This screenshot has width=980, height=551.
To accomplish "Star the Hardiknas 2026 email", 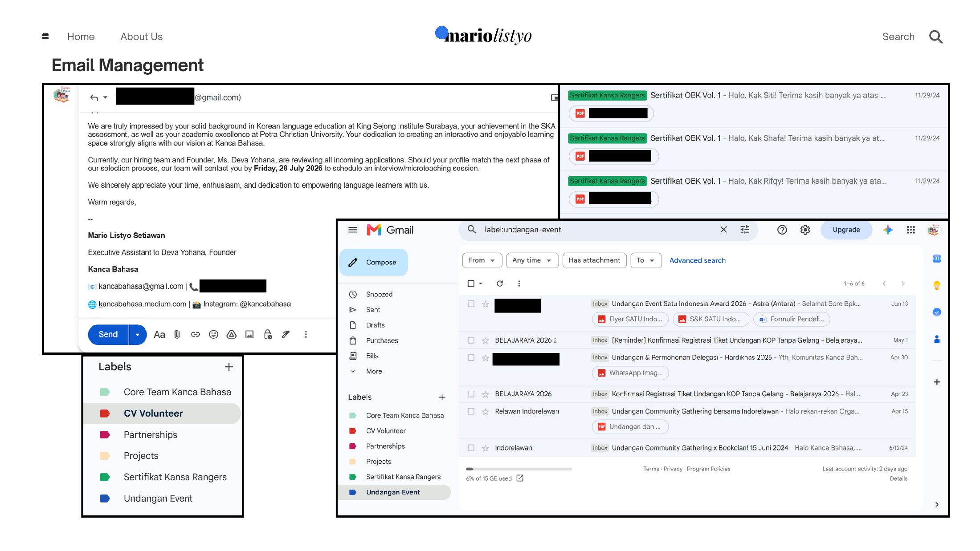I will click(486, 358).
